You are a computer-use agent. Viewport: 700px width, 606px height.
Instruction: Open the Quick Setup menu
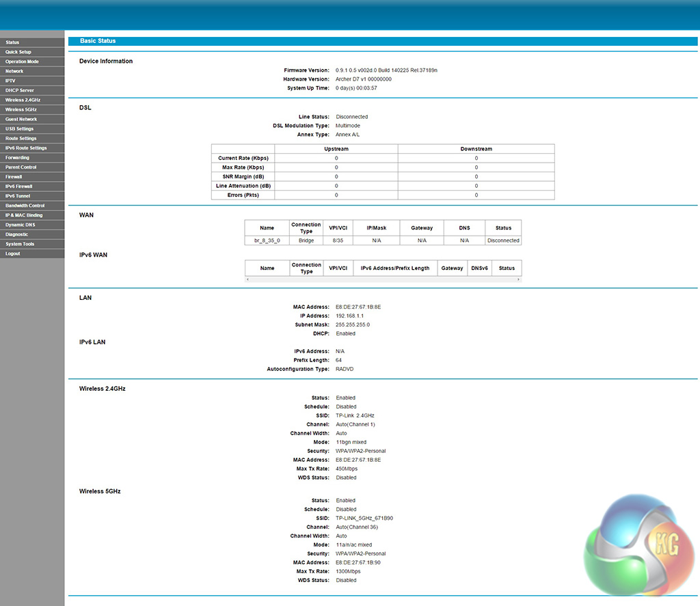[18, 52]
